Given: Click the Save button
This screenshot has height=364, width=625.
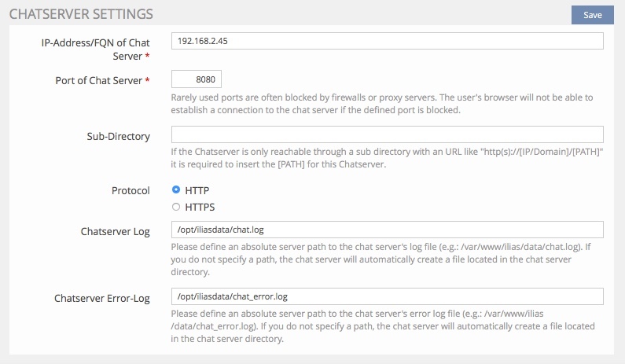Looking at the screenshot, I should click(593, 15).
